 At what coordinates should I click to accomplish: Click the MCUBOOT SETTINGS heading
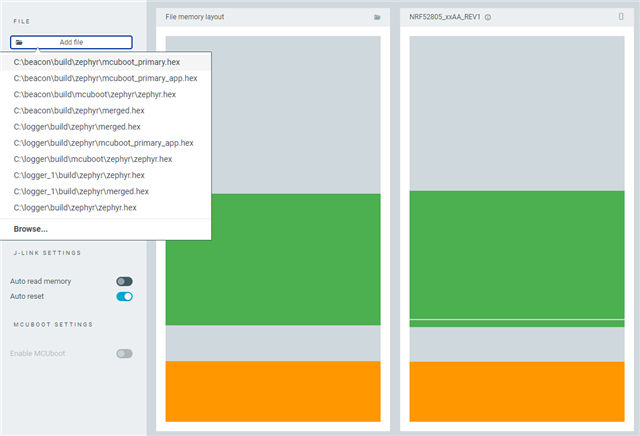pyautogui.click(x=53, y=325)
